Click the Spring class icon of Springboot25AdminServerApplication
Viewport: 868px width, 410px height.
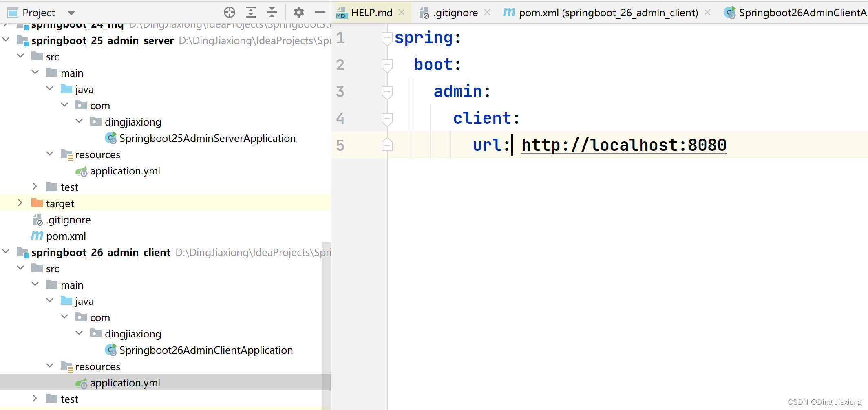(111, 138)
